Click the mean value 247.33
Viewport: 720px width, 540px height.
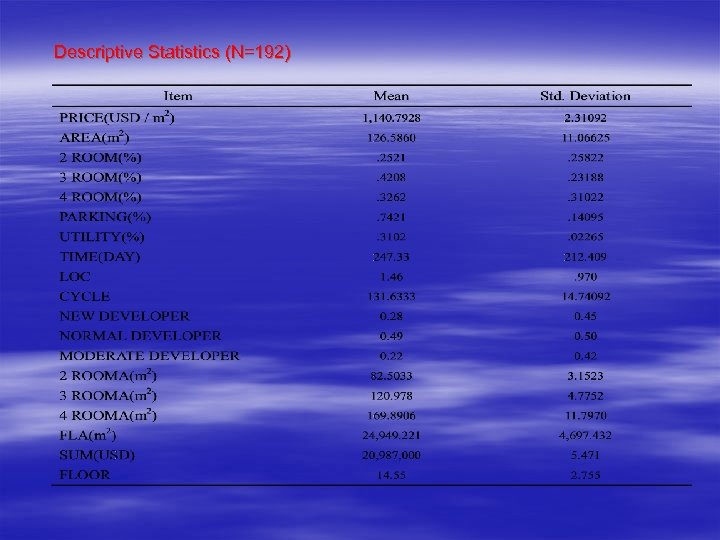391,257
